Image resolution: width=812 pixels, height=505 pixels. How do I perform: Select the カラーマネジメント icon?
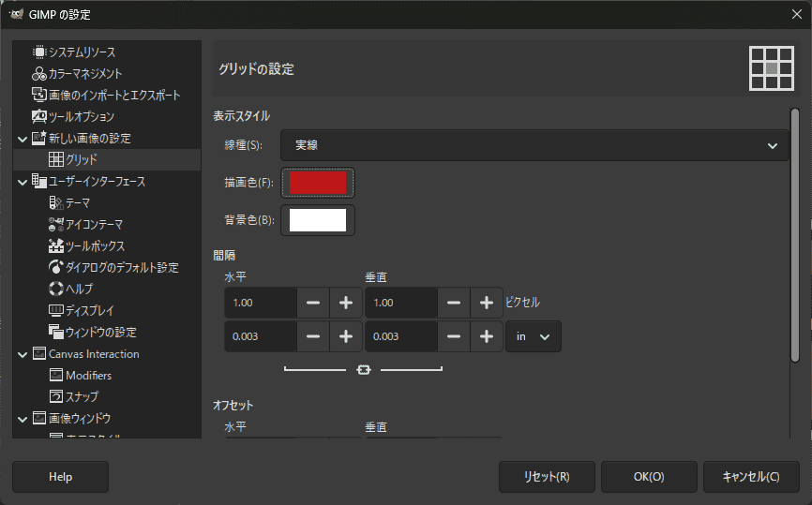[x=39, y=74]
